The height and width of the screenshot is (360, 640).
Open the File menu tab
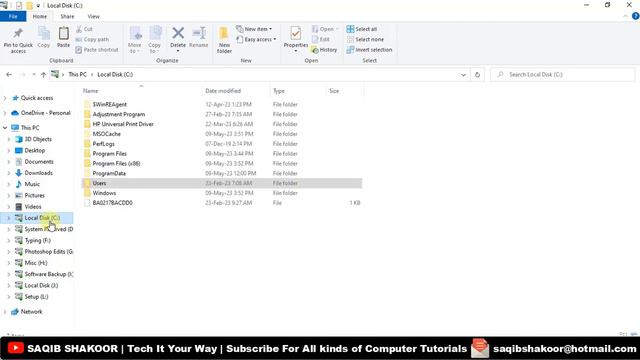tap(13, 16)
